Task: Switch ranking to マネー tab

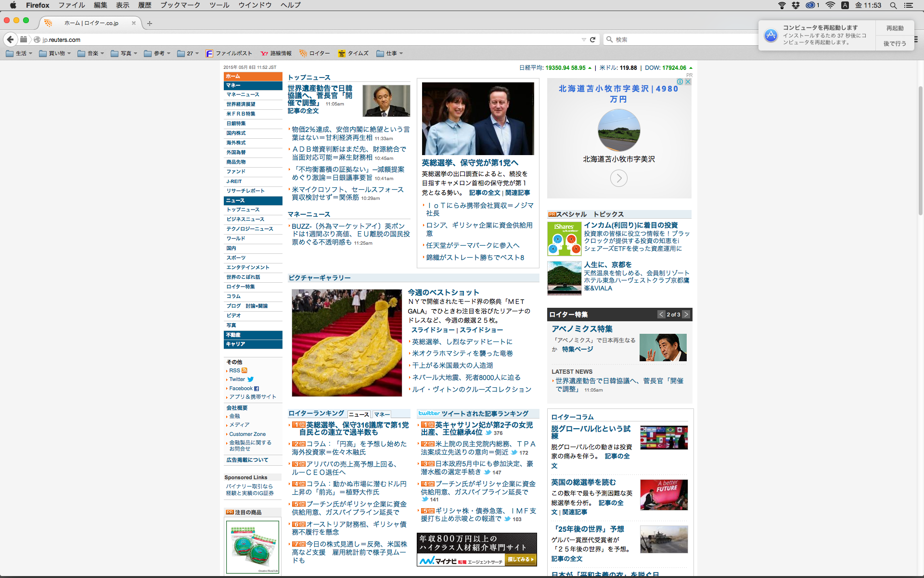Action: click(382, 414)
